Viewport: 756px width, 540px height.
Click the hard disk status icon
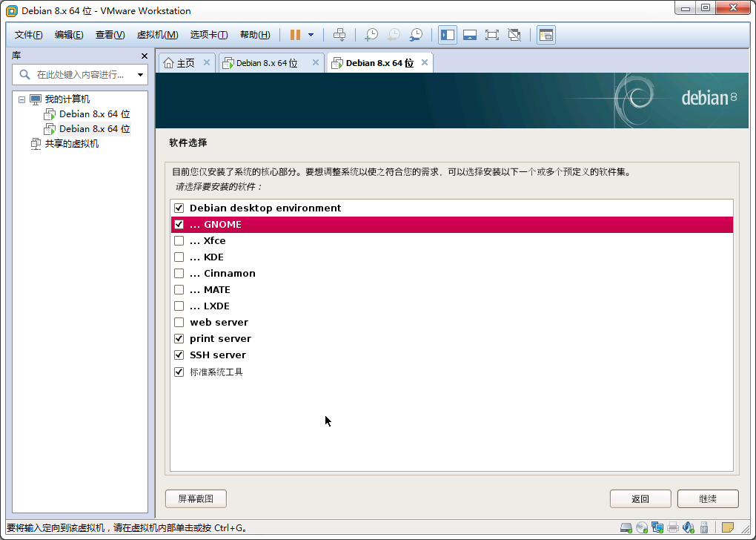626,527
